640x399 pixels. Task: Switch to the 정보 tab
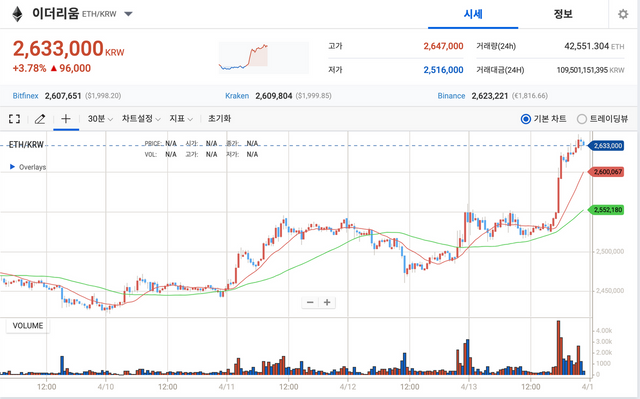click(x=563, y=14)
